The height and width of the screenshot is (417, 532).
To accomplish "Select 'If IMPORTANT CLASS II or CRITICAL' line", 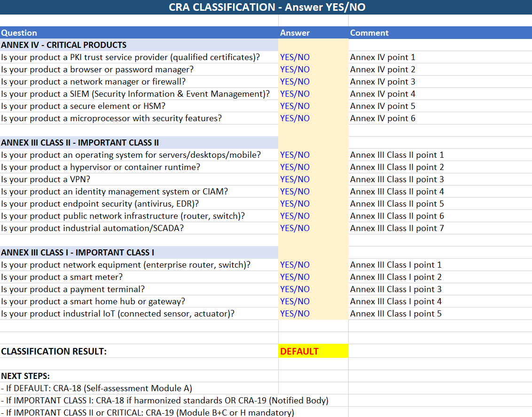I will 148,413.
